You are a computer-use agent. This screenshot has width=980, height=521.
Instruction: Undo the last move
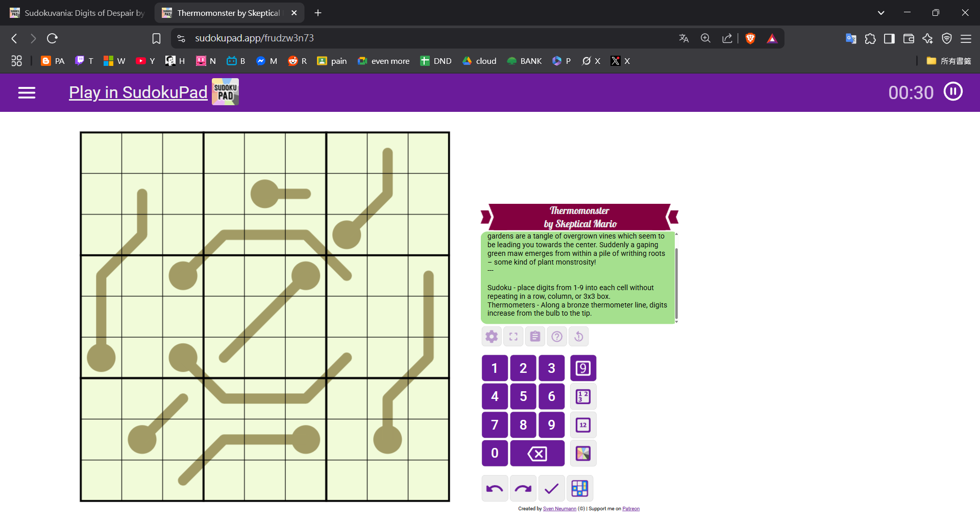495,489
